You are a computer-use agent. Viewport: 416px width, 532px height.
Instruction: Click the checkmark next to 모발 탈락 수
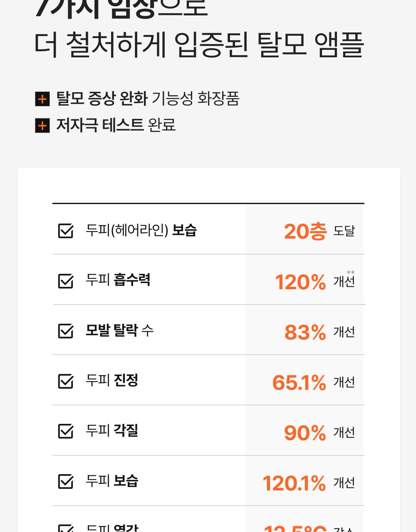66,331
